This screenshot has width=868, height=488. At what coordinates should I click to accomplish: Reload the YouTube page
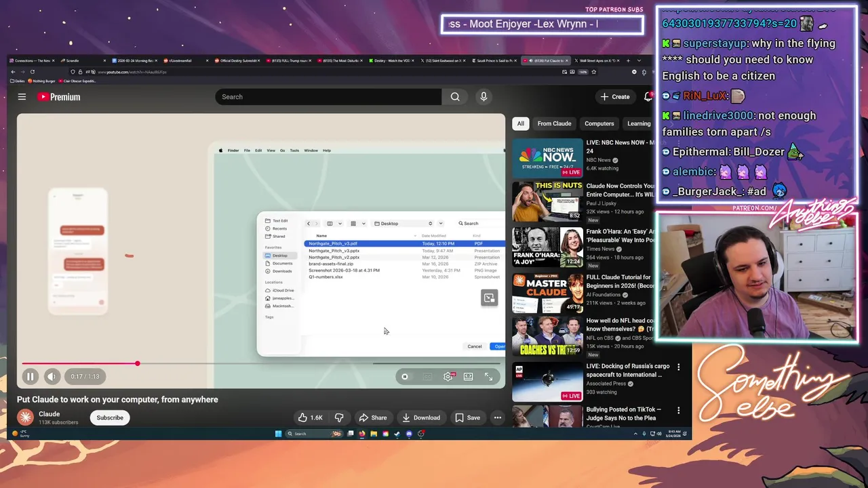pyautogui.click(x=32, y=72)
